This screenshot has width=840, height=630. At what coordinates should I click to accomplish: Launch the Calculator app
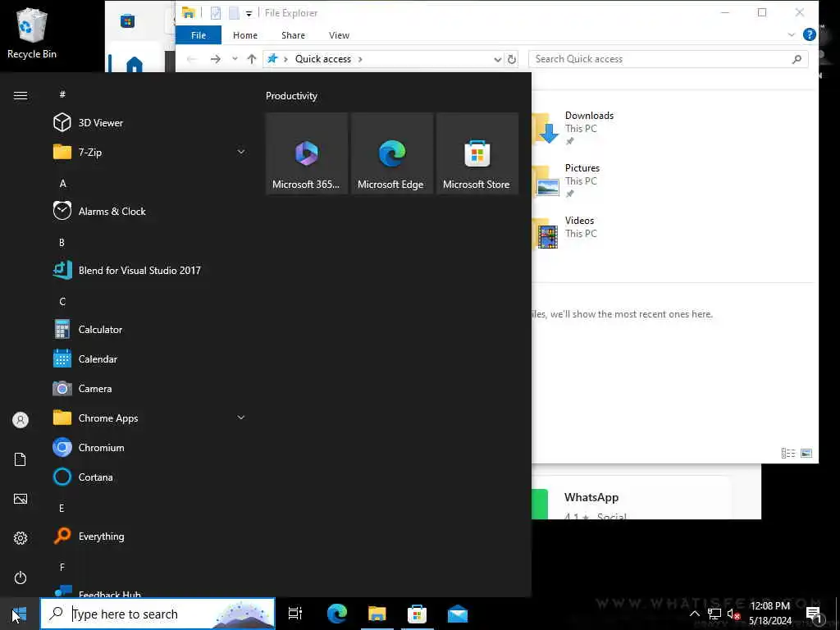click(150, 329)
